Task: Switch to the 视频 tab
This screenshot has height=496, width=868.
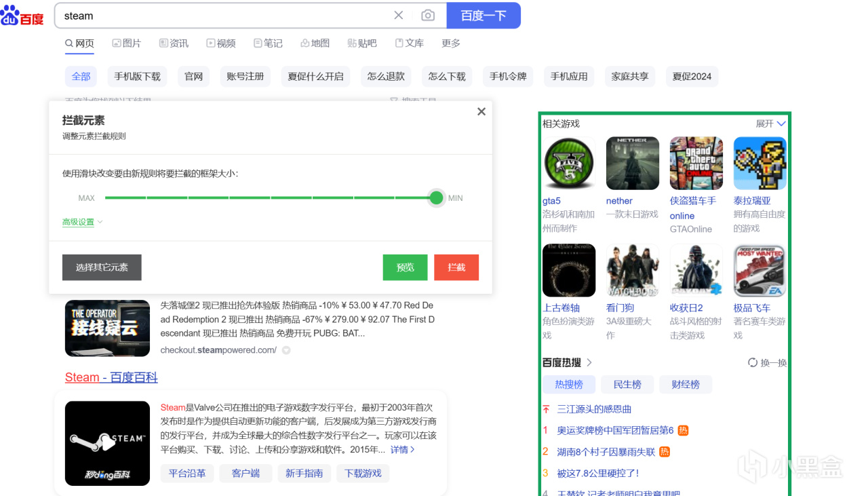Action: (x=221, y=43)
